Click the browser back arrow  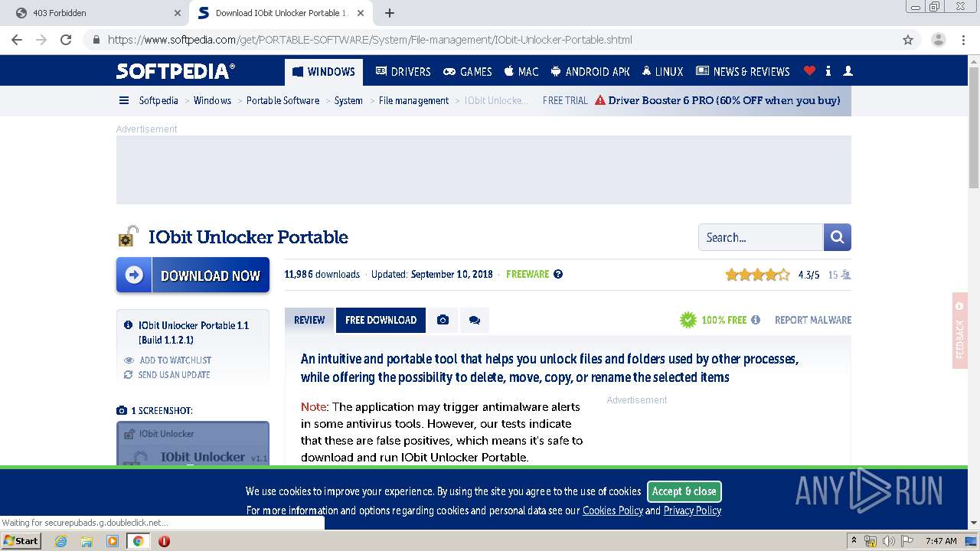point(17,40)
